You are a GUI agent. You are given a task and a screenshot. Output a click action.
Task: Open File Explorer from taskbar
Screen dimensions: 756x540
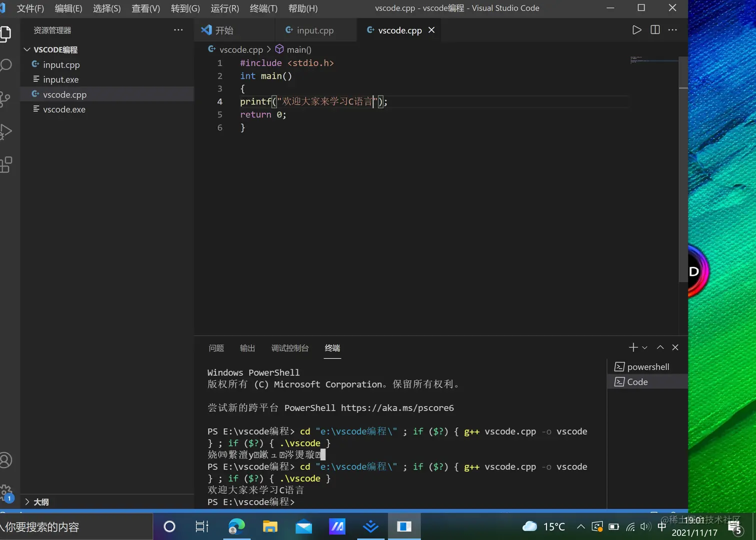[x=270, y=527]
